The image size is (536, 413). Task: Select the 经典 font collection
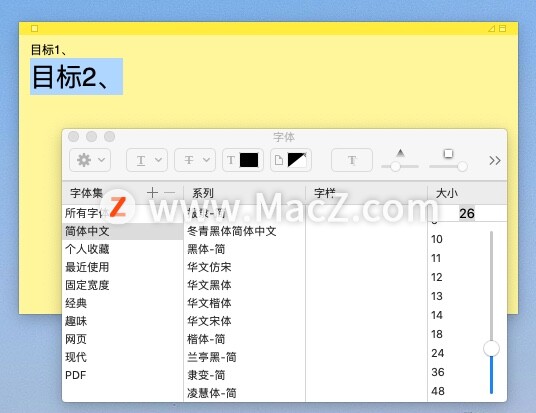[123, 303]
